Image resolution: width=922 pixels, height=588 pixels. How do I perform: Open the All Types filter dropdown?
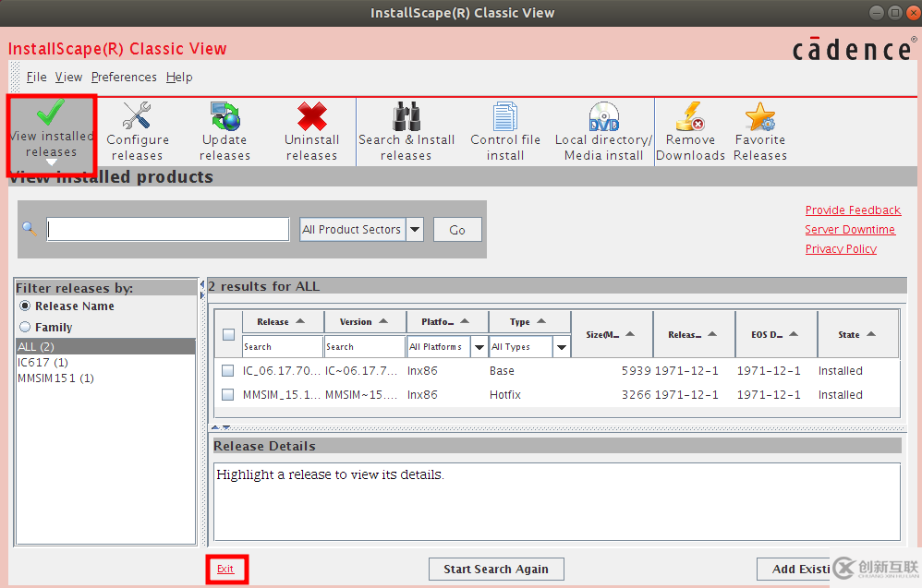point(561,347)
